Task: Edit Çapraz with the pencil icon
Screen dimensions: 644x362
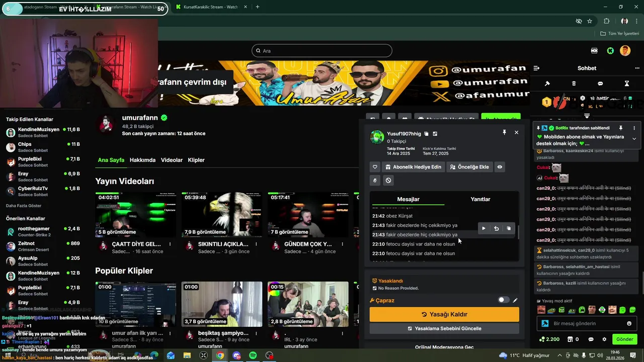Action: click(x=515, y=300)
